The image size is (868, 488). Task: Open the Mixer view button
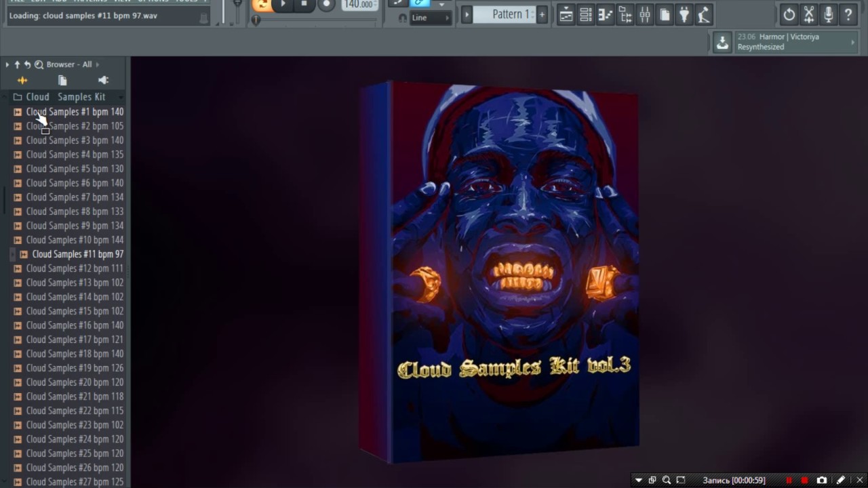pos(645,14)
